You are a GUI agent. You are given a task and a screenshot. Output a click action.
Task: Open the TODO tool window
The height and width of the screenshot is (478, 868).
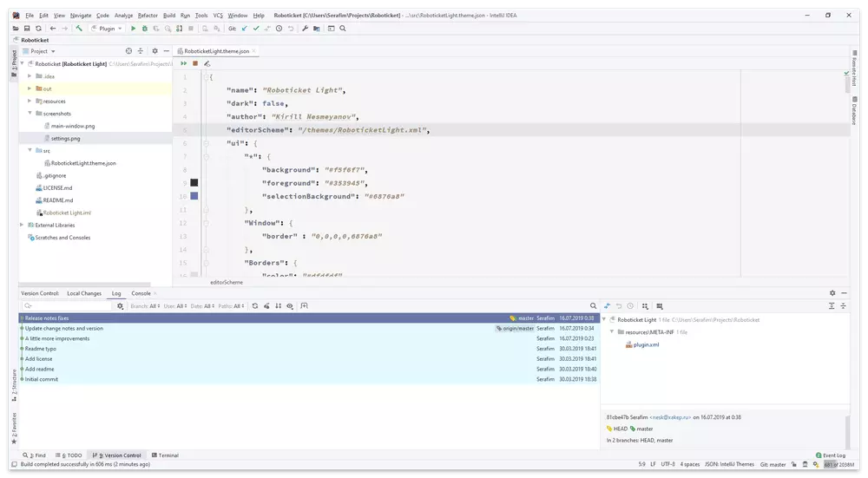point(69,455)
